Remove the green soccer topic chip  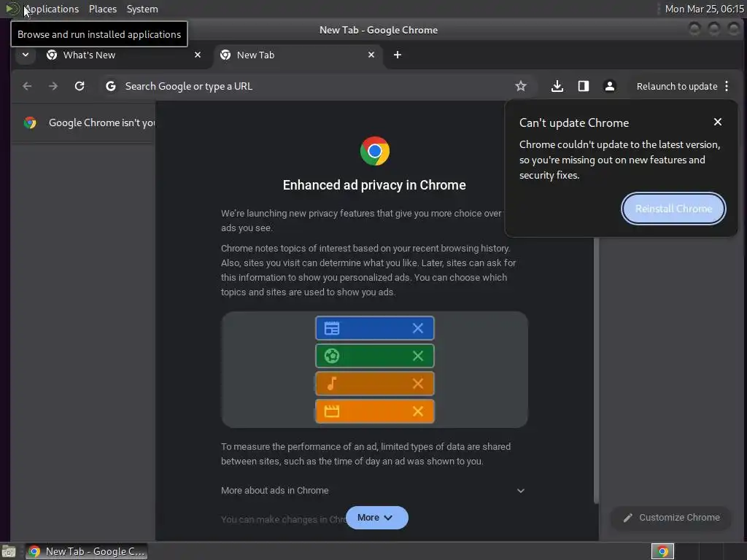[x=418, y=356]
